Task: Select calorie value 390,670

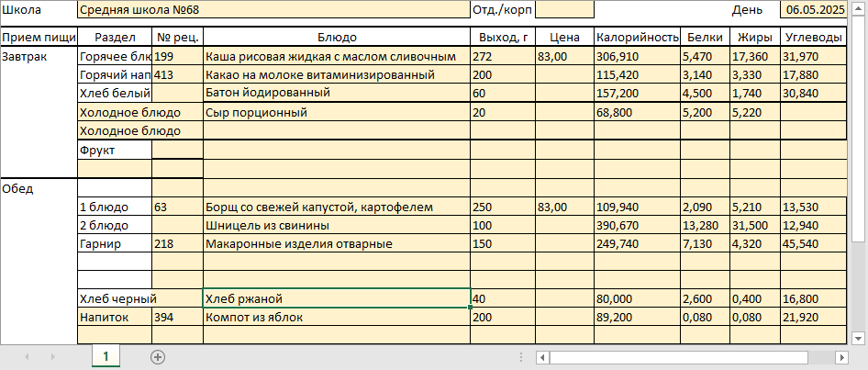Action: click(637, 226)
